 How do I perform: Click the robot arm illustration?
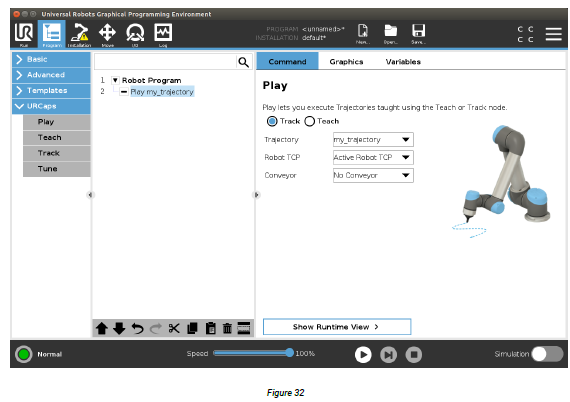click(502, 182)
